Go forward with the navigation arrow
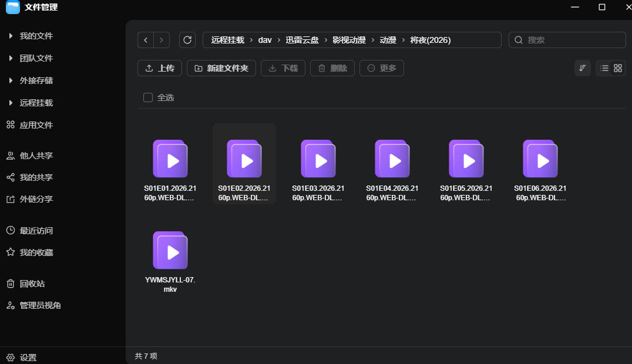The width and height of the screenshot is (632, 364). [x=161, y=40]
